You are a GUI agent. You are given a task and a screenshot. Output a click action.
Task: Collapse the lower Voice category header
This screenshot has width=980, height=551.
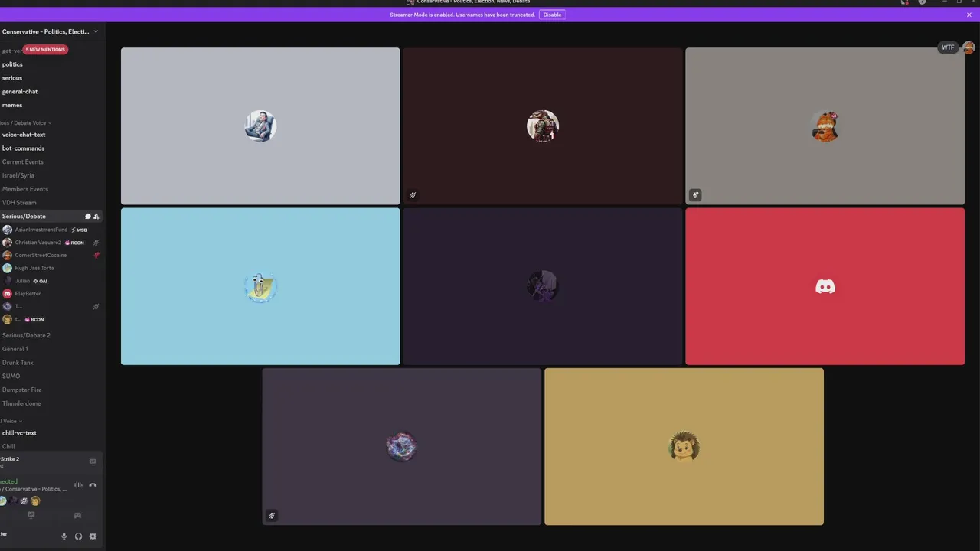coord(11,421)
